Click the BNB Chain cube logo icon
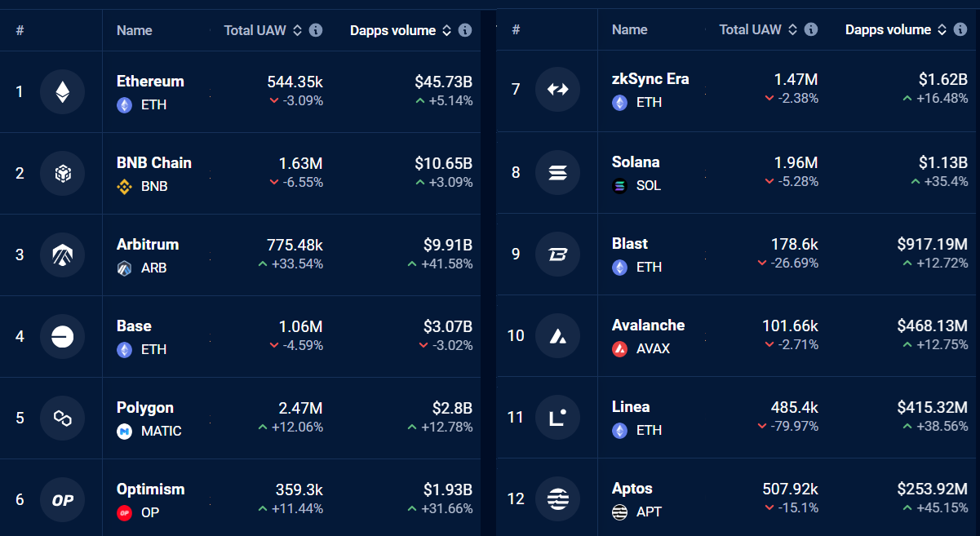This screenshot has height=536, width=980. coord(62,173)
